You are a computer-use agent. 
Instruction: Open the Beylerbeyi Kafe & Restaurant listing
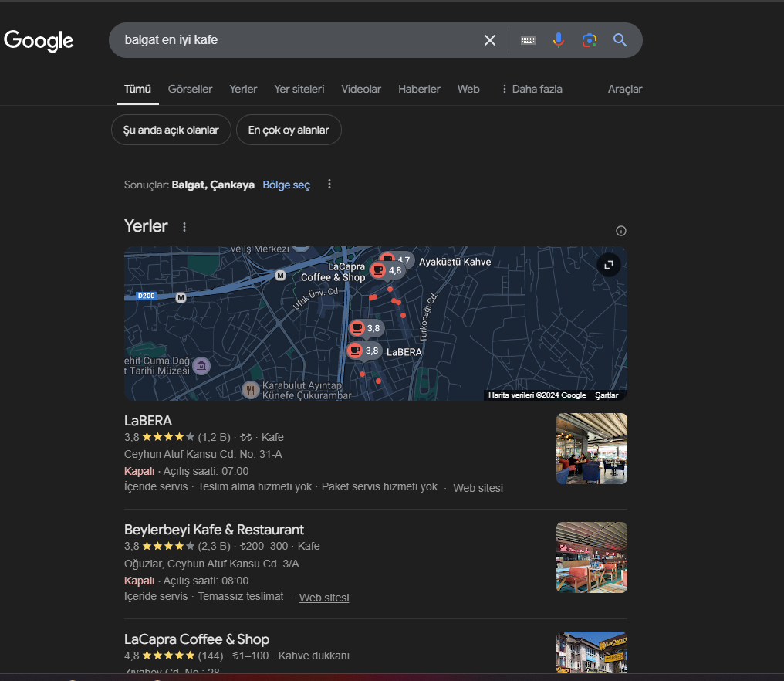tap(214, 530)
